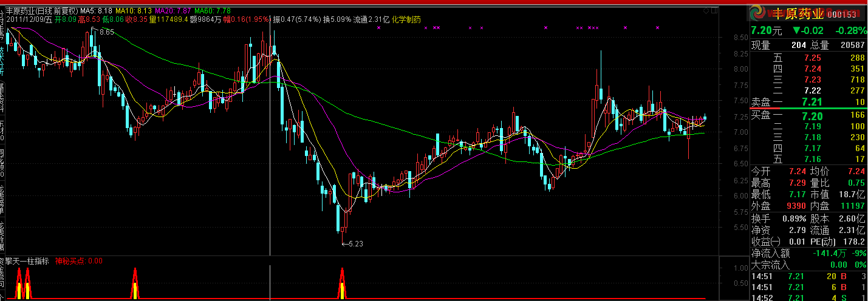
Task: Click the sell-four row priced 7.24
Action: (808, 69)
